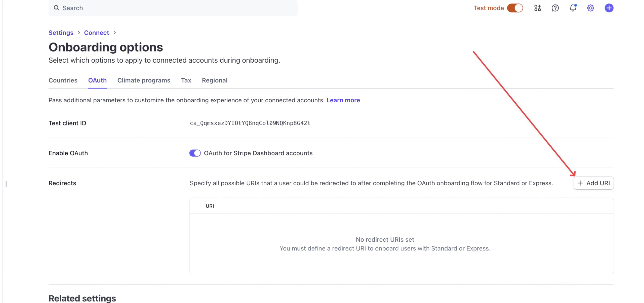644x303 pixels.
Task: Toggle Test mode switch off
Action: (x=515, y=8)
